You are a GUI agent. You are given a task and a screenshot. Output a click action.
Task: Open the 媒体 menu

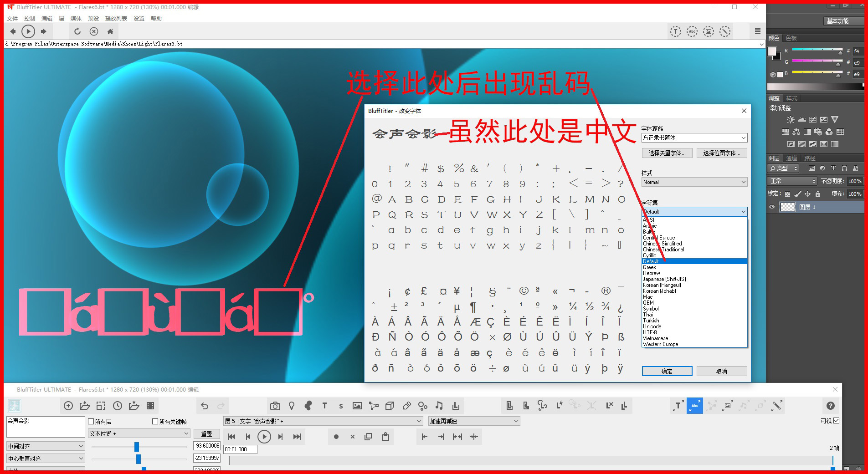76,19
